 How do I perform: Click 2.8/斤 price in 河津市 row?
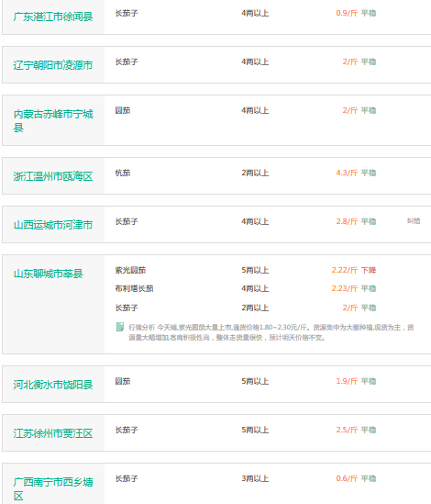(347, 221)
